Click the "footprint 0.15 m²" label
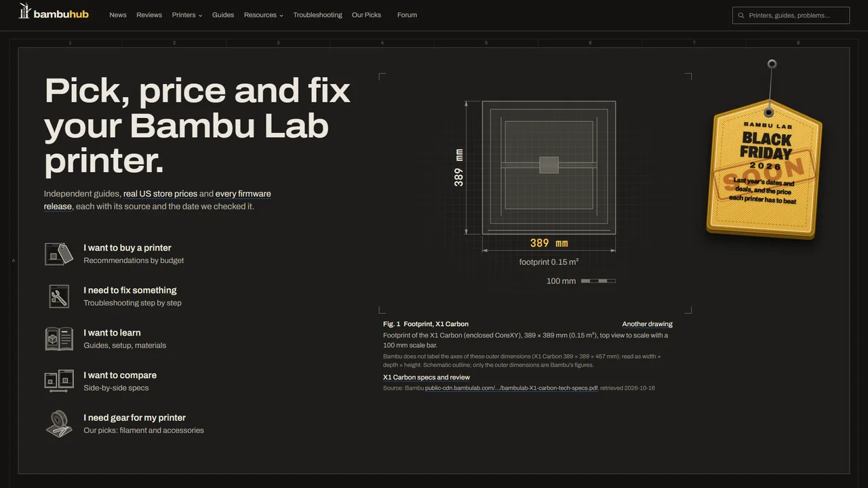The height and width of the screenshot is (488, 868). tap(549, 262)
